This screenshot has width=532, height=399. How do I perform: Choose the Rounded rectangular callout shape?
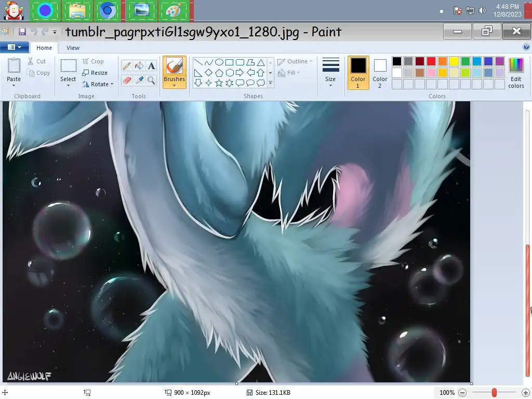pos(240,83)
